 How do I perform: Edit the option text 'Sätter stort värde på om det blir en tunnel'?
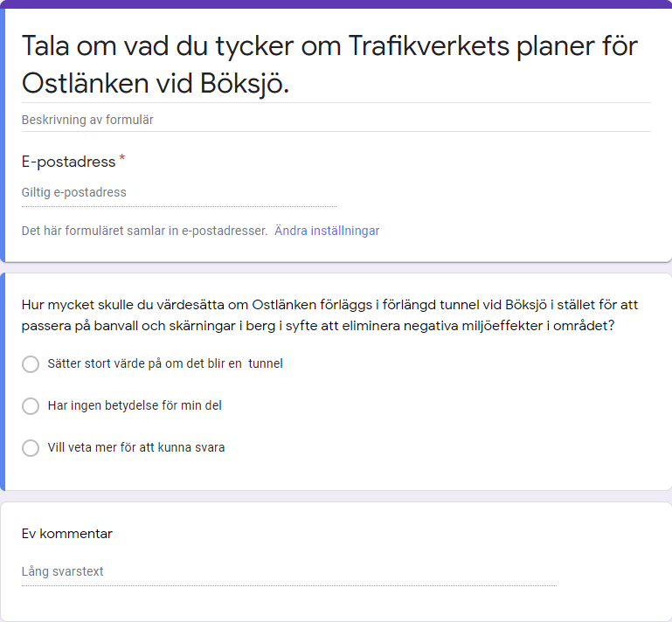click(165, 363)
